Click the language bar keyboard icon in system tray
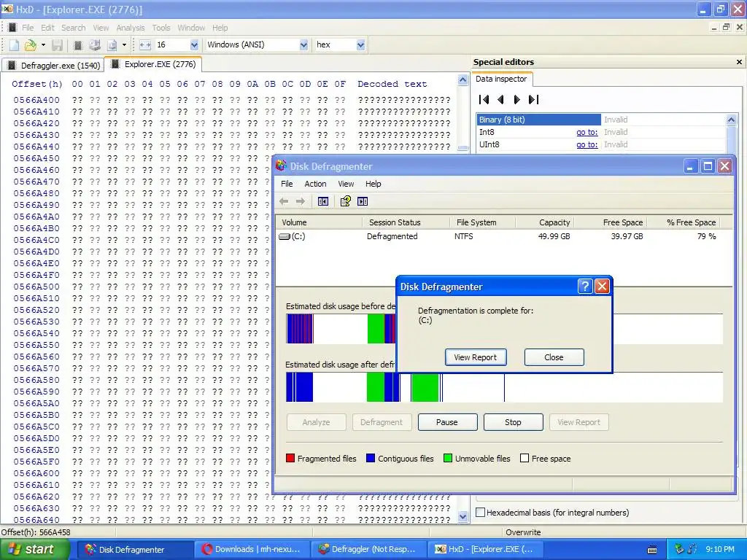Viewport: 747px width, 560px height. click(652, 550)
